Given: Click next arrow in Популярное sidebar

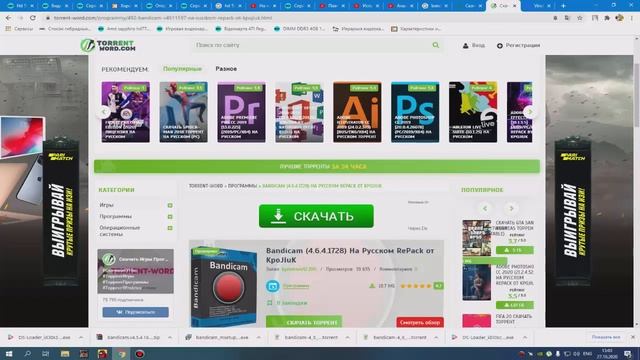Looking at the screenshot, I should (511, 209).
